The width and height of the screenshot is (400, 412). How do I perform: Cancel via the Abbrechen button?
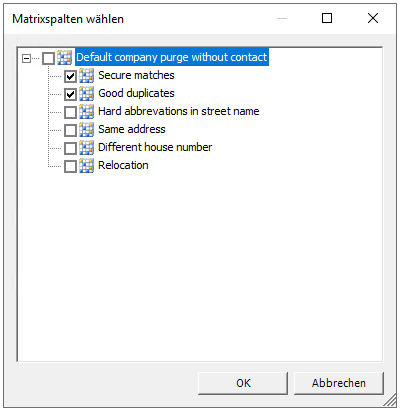point(339,383)
